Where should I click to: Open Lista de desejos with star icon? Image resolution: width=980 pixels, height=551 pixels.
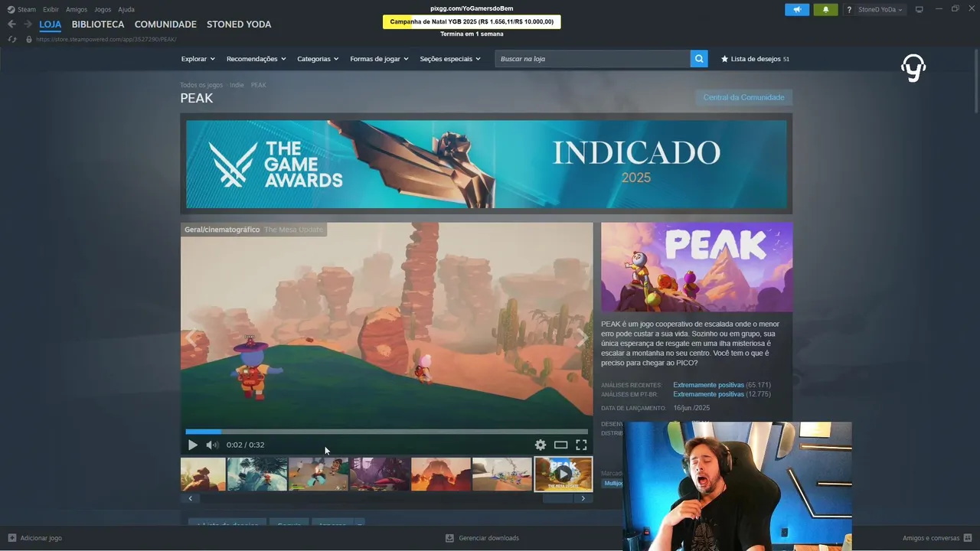click(x=755, y=59)
